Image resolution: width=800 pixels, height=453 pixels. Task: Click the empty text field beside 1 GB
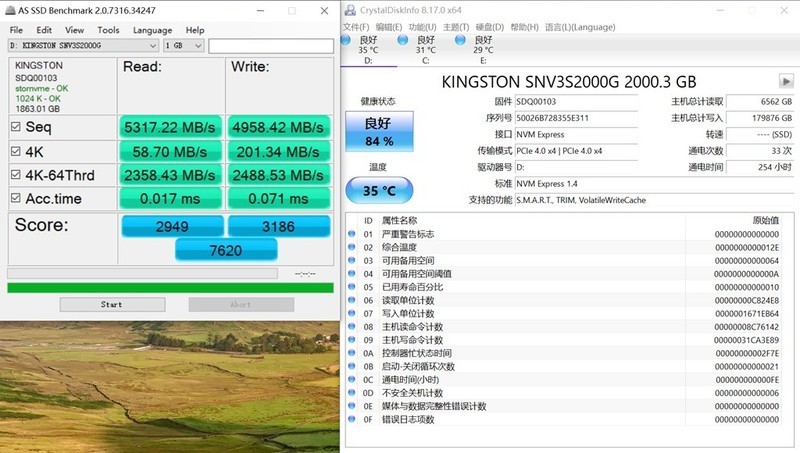[x=271, y=45]
